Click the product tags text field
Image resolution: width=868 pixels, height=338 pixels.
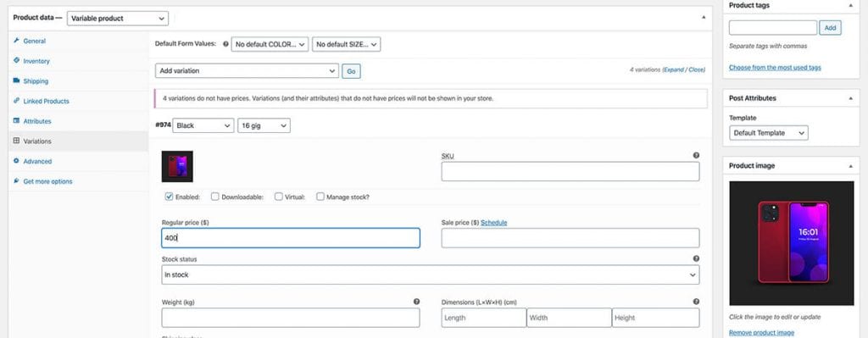(x=773, y=28)
